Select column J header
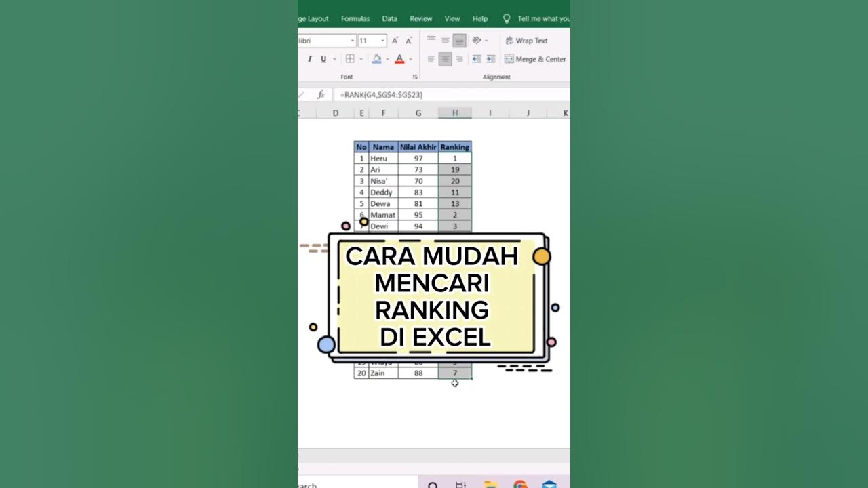The width and height of the screenshot is (868, 488). tap(528, 113)
